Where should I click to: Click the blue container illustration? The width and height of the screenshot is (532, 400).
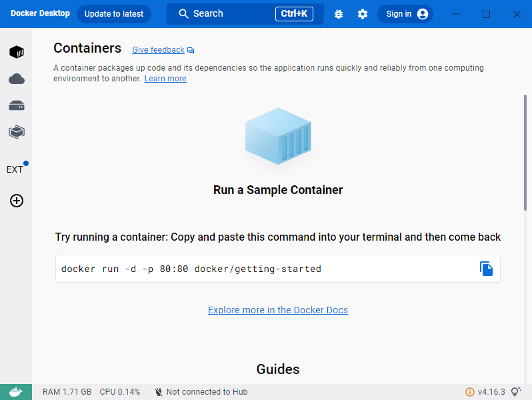click(278, 136)
